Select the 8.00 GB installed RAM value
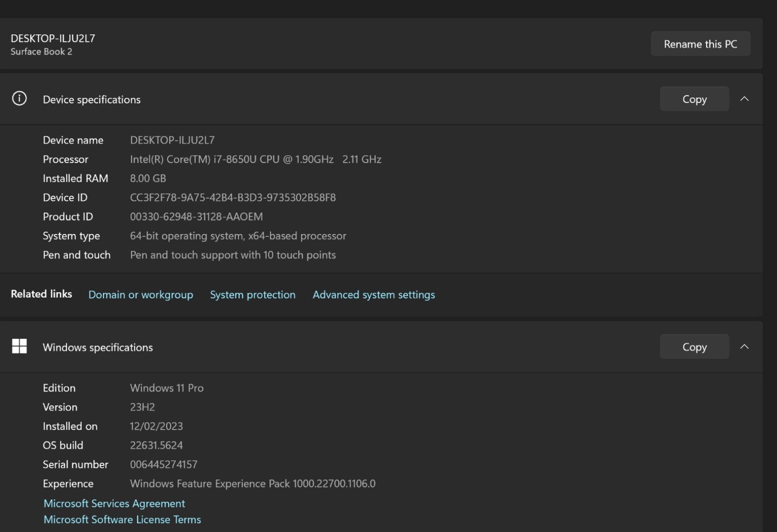777x532 pixels. tap(148, 178)
